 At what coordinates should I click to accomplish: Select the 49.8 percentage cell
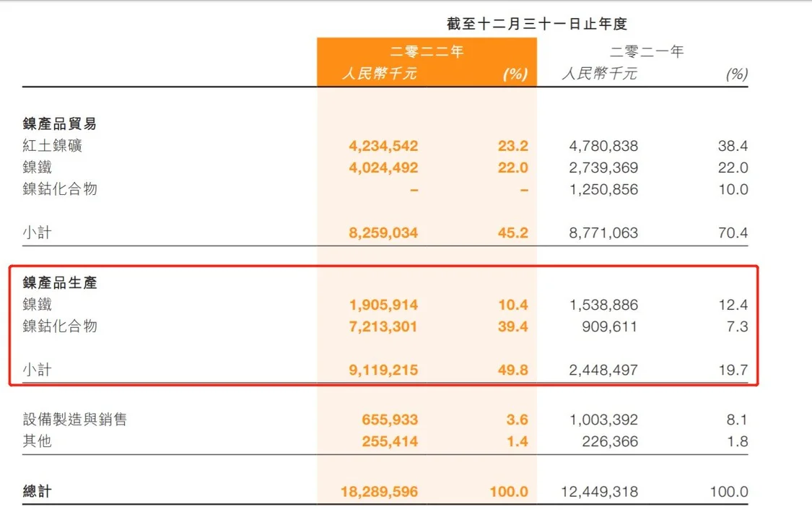point(515,370)
